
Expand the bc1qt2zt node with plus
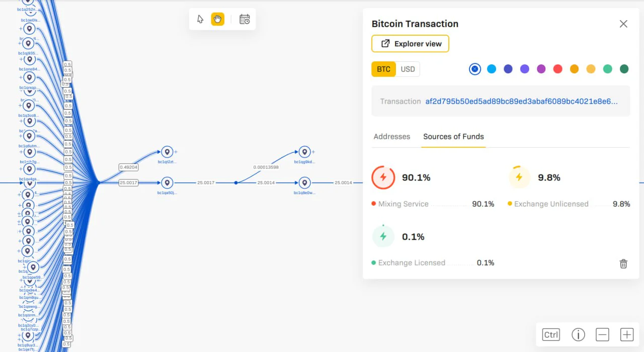pyautogui.click(x=176, y=151)
